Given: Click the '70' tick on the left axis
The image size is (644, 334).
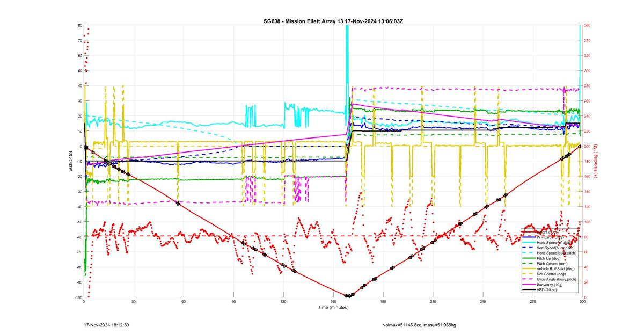Looking at the screenshot, I should [x=79, y=40].
